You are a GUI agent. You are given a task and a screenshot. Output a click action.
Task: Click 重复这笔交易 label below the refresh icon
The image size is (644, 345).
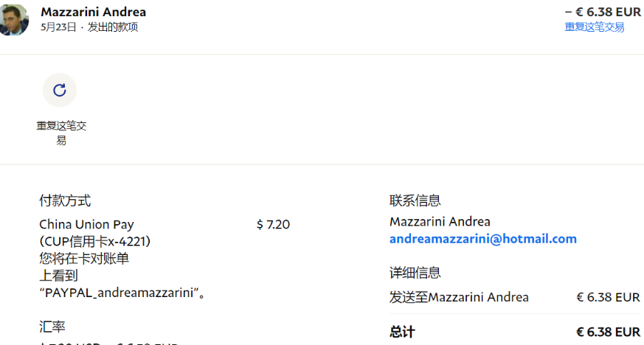pos(61,133)
